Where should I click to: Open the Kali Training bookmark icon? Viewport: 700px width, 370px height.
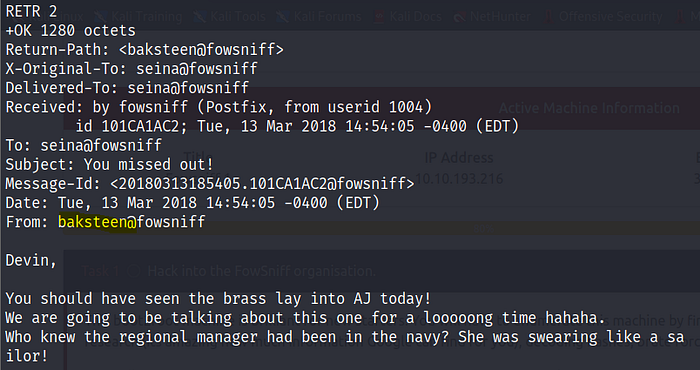100,17
